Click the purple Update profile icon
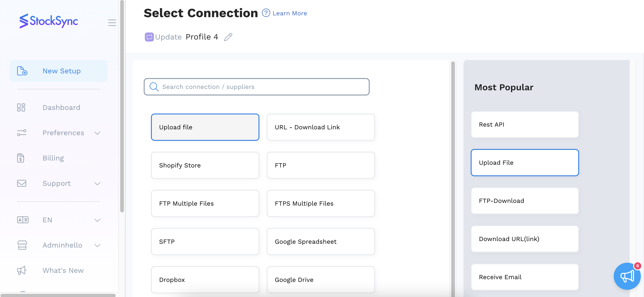Image resolution: width=644 pixels, height=297 pixels. coord(149,37)
